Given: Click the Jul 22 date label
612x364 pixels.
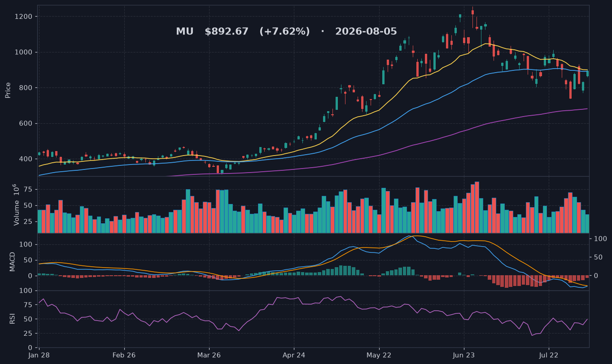Looking at the screenshot, I should (x=549, y=355).
